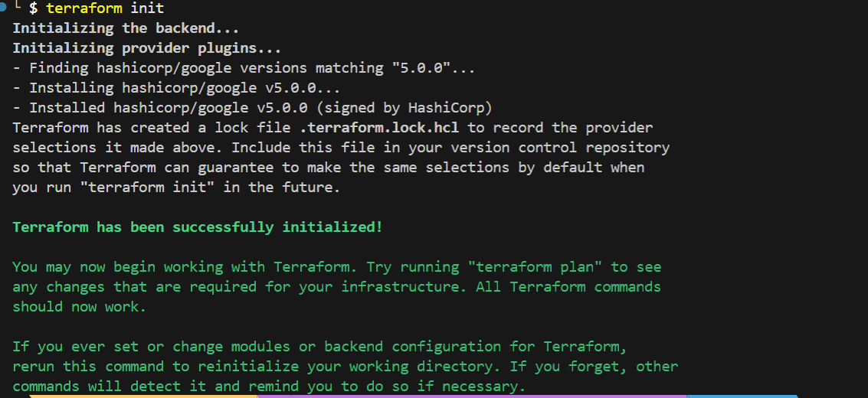Screen dimensions: 868x398
Task: Click the blue prompt segment at bottom
Action: [x=742, y=396]
